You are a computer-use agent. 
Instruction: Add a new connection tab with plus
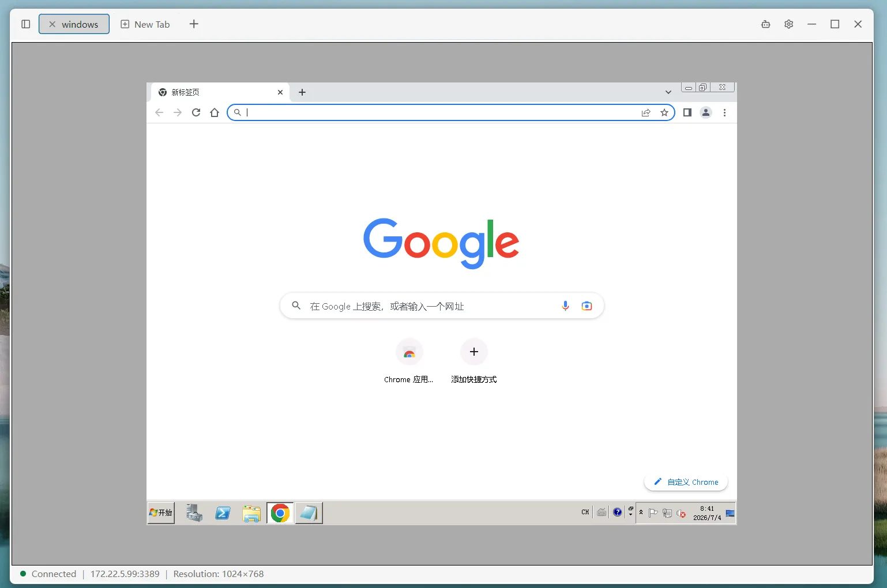[194, 24]
